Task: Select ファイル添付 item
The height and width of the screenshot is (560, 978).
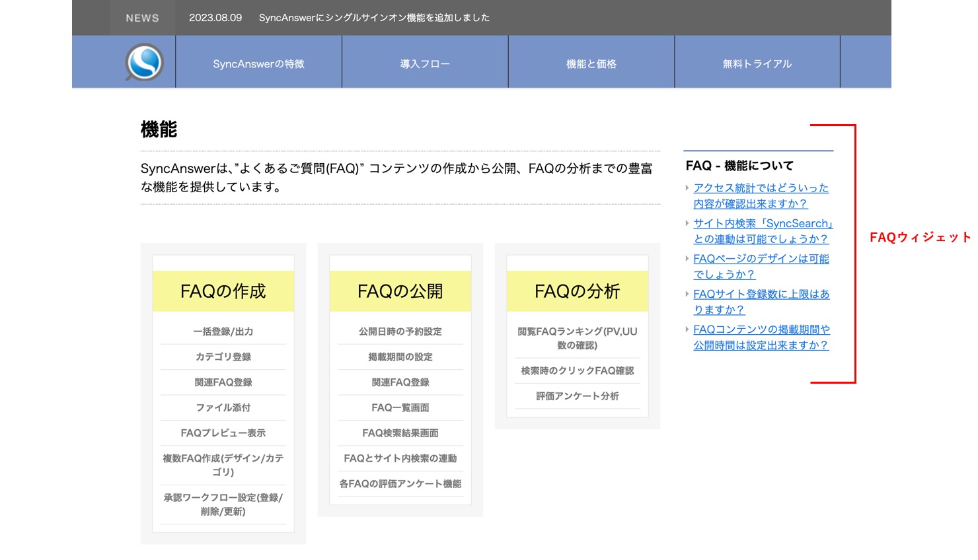Action: point(223,407)
